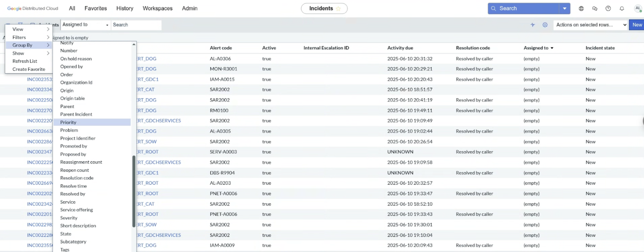Click the activity stream pulse icon
This screenshot has height=252, width=644.
point(532,25)
